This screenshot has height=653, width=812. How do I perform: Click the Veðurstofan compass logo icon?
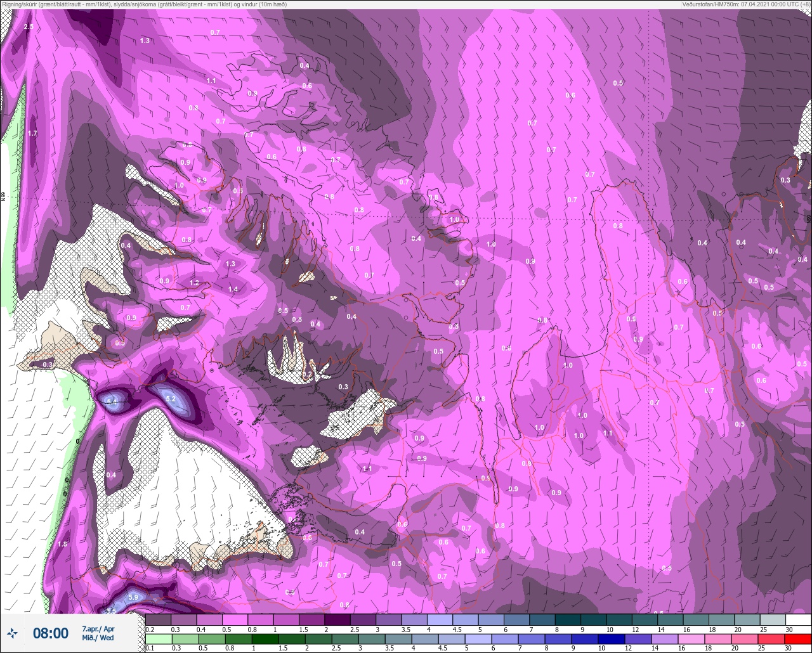pyautogui.click(x=13, y=633)
